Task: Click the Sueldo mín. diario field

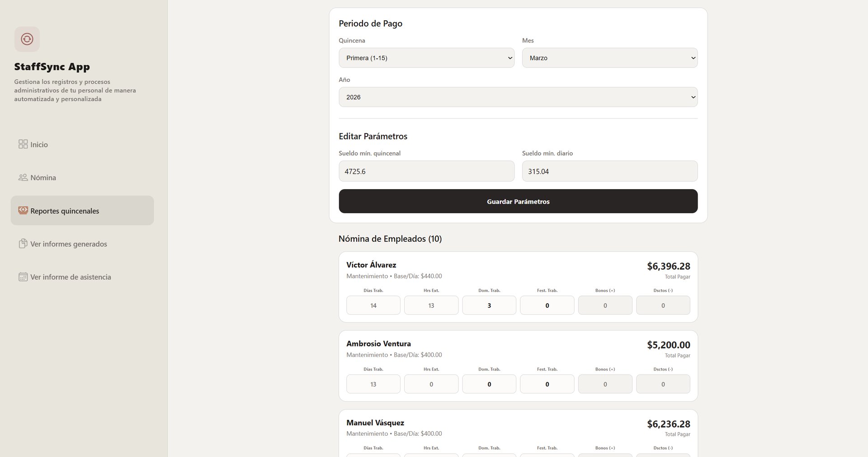Action: 609,171
